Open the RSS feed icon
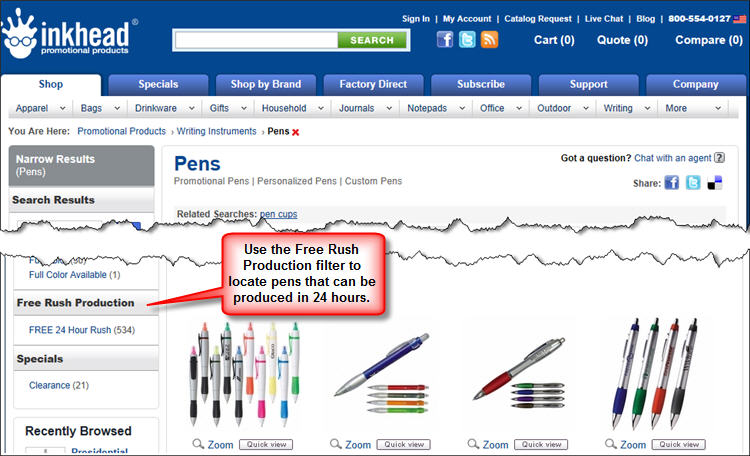 click(x=489, y=39)
